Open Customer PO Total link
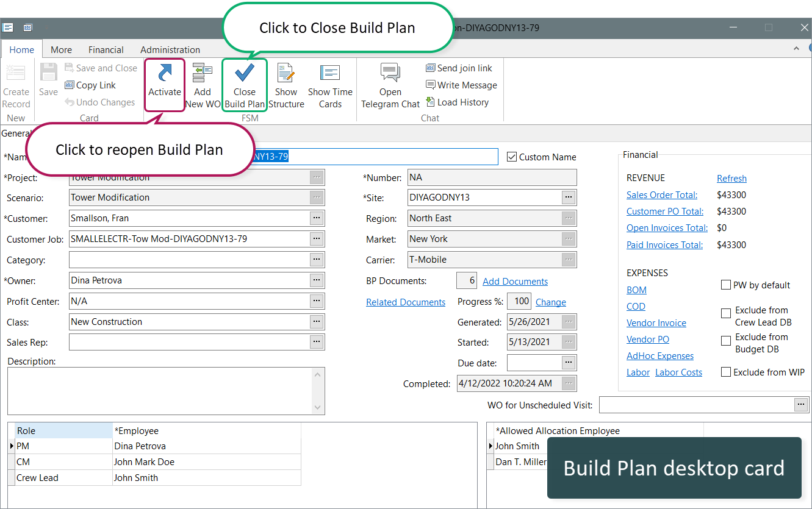Viewport: 812px width, 509px height. click(x=665, y=212)
